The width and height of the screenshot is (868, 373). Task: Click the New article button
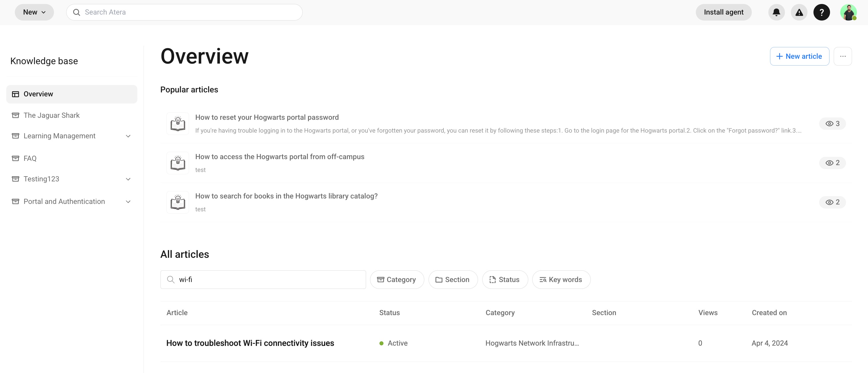click(x=799, y=56)
